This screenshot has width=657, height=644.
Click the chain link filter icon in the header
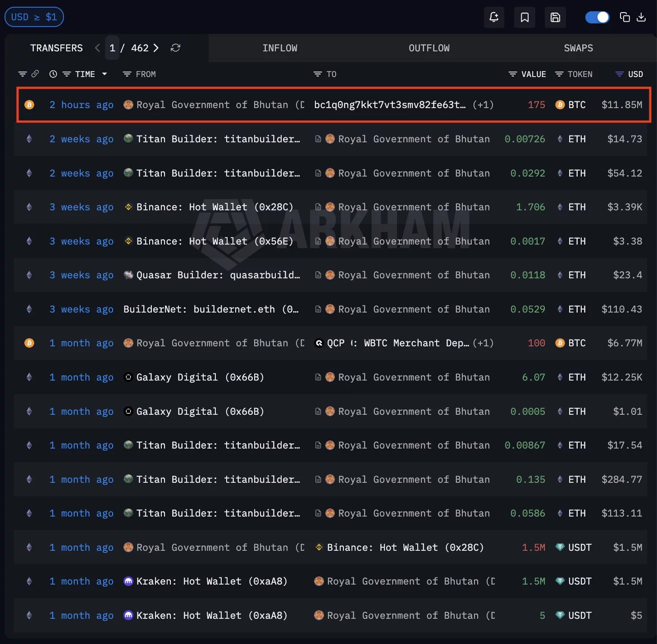(x=36, y=74)
